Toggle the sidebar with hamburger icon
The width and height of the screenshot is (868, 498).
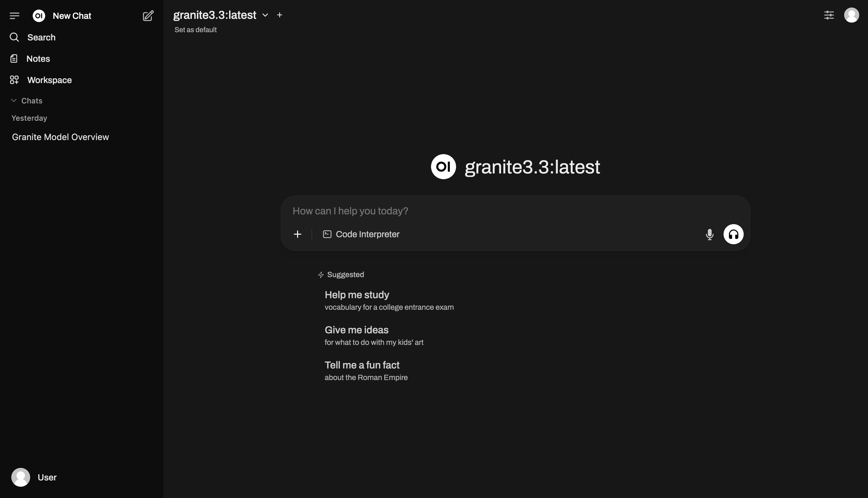click(14, 16)
